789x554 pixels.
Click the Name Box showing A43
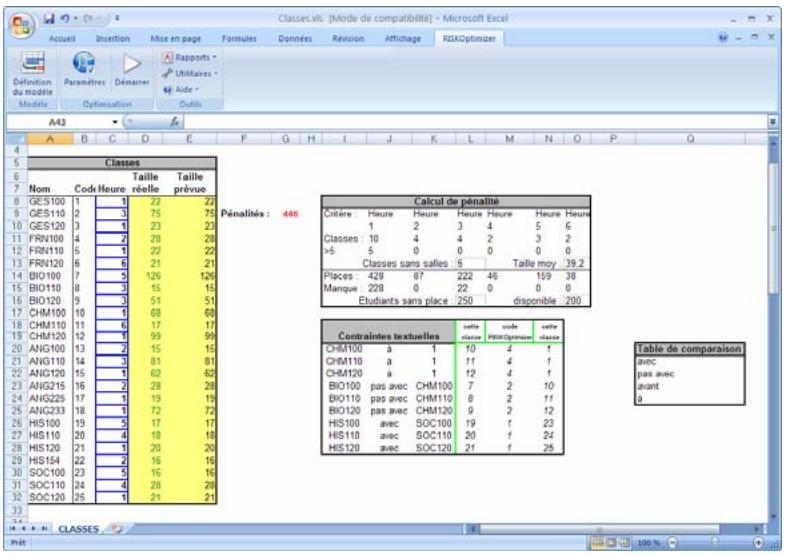(58, 122)
